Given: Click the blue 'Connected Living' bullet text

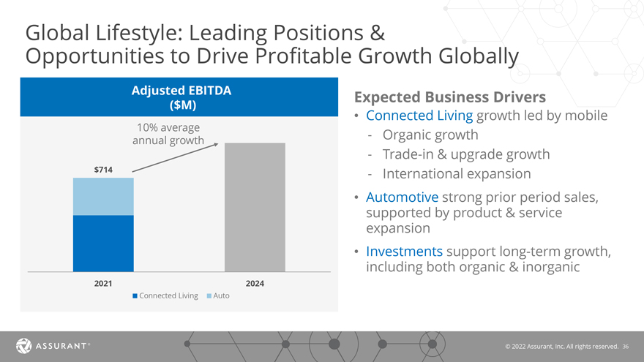Looking at the screenshot, I should (419, 116).
